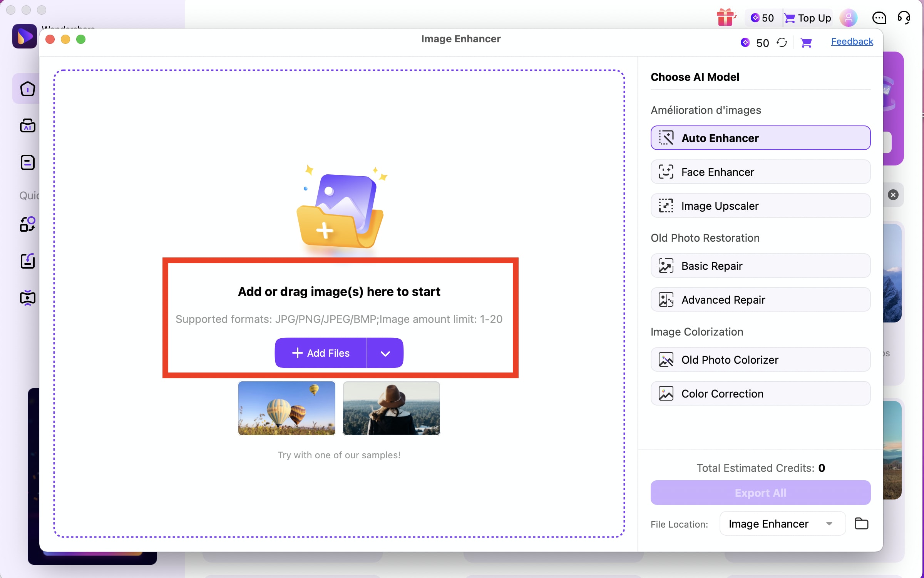Viewport: 924px width, 578px height.
Task: Click the gift box icon
Action: point(725,18)
